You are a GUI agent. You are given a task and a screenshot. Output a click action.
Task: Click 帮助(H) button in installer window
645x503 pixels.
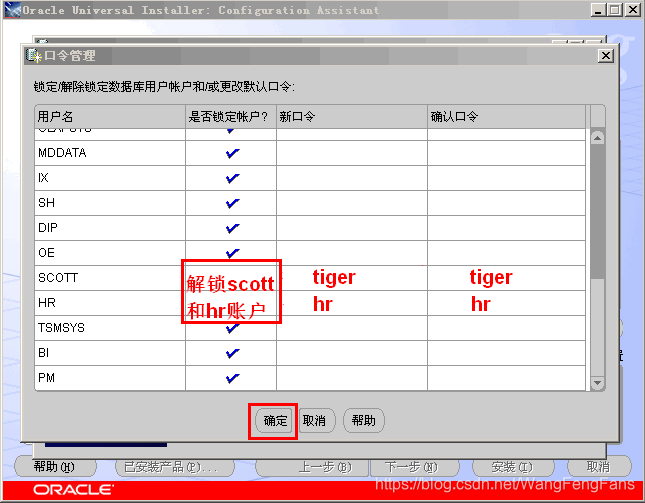[55, 467]
